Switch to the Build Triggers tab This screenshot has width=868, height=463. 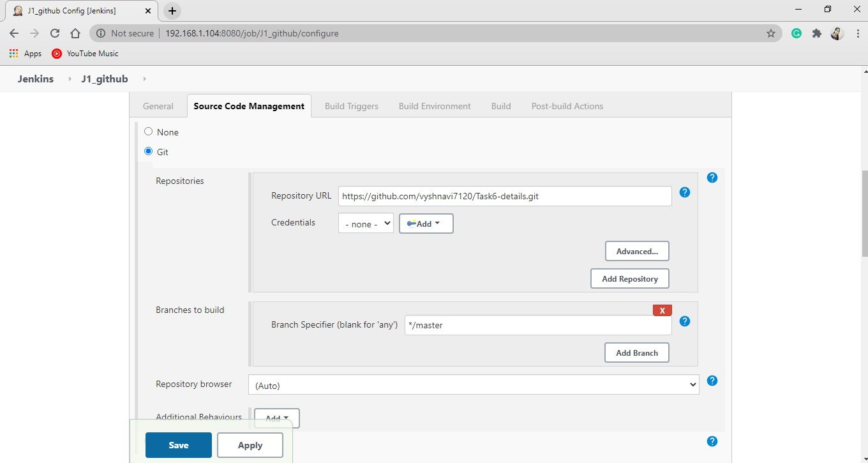click(x=351, y=106)
